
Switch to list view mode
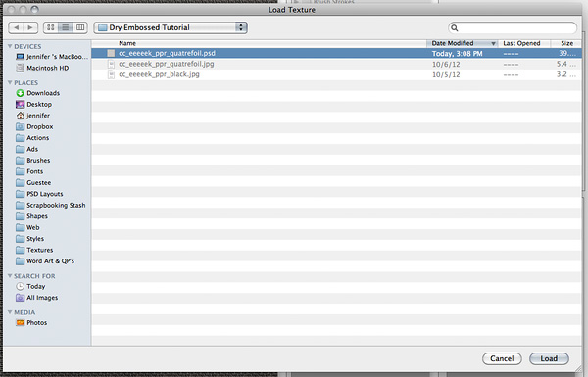[66, 27]
